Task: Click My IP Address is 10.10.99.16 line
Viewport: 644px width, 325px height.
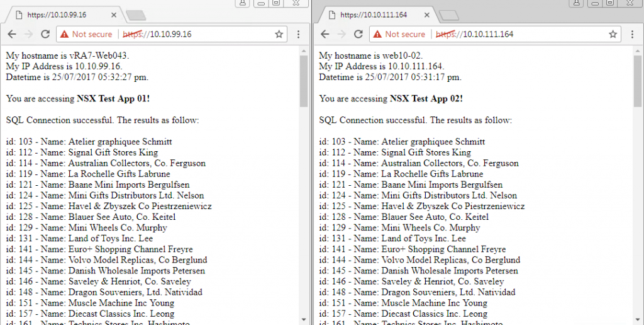Action: click(x=64, y=66)
